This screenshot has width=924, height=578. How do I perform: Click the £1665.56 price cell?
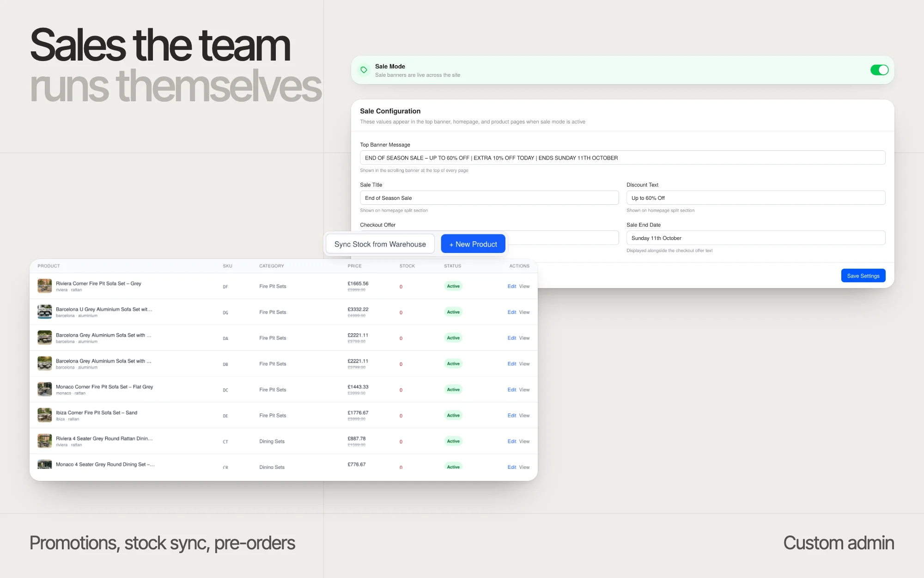[358, 283]
